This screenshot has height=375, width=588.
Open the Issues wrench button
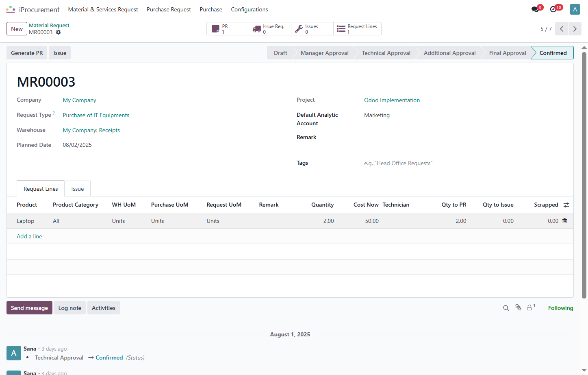312,29
